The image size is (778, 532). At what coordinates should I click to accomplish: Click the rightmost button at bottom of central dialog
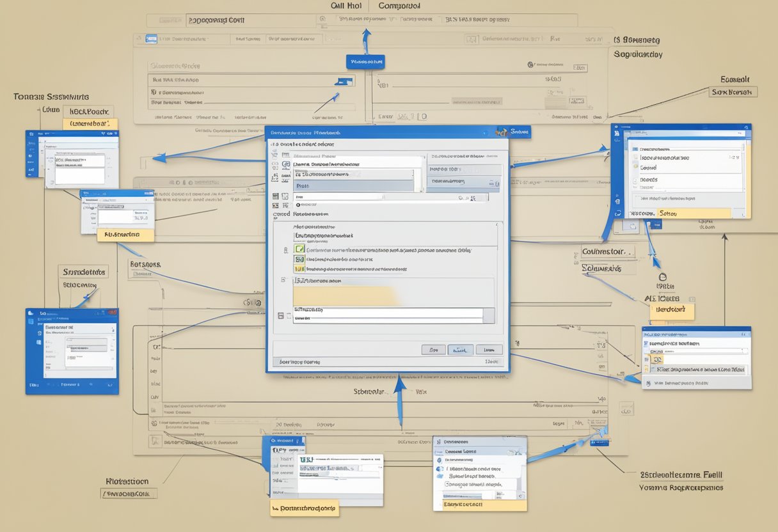(x=489, y=350)
